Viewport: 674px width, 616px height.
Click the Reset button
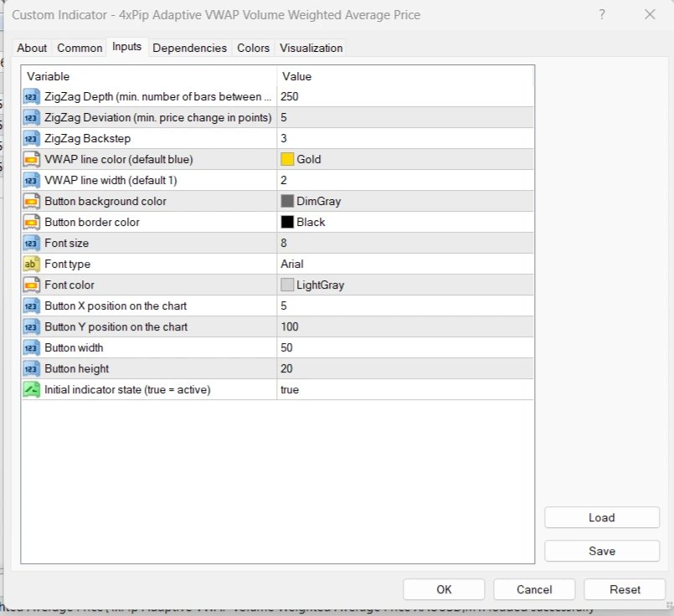coord(625,589)
